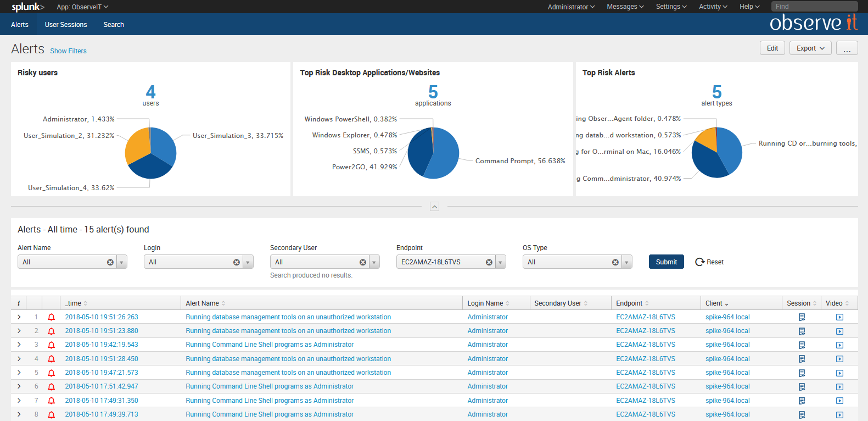Open session icon for alert row 5

pos(802,373)
